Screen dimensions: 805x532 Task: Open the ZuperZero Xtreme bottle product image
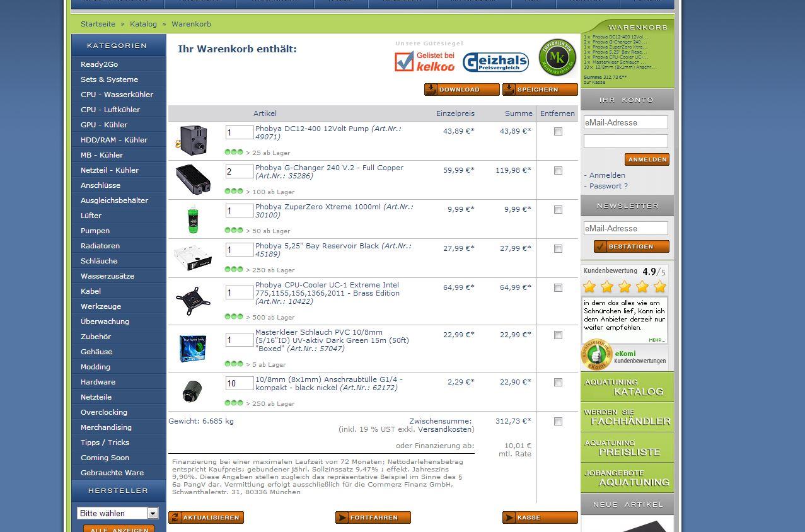click(x=193, y=219)
